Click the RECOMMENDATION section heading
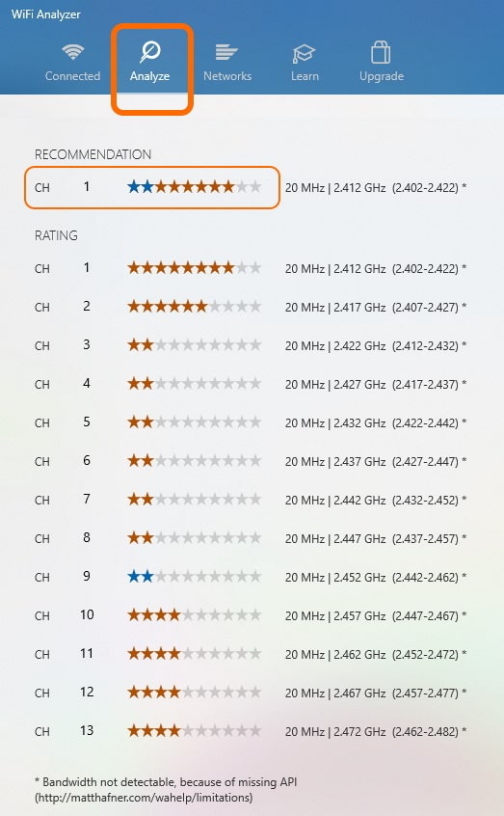The height and width of the screenshot is (816, 504). [x=93, y=154]
